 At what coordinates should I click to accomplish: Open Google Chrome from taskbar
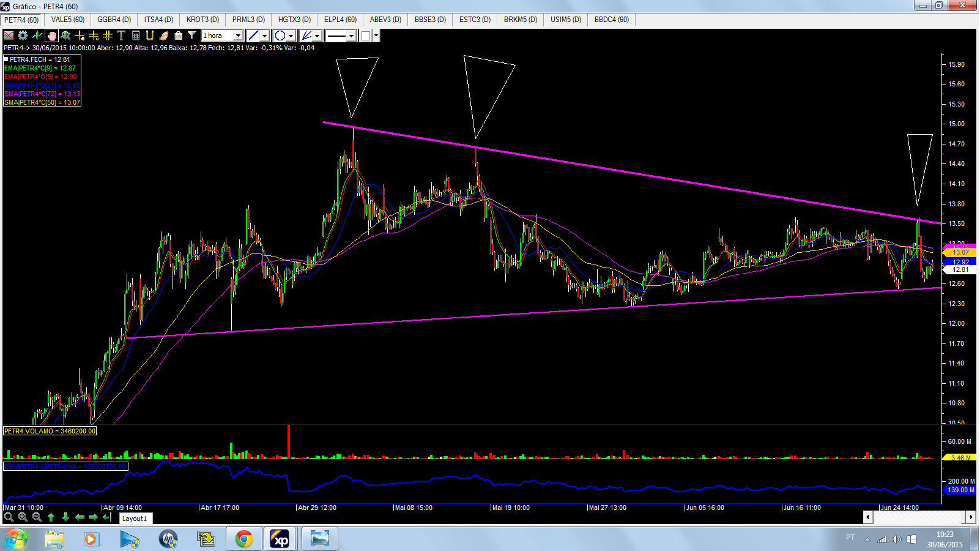tap(243, 539)
